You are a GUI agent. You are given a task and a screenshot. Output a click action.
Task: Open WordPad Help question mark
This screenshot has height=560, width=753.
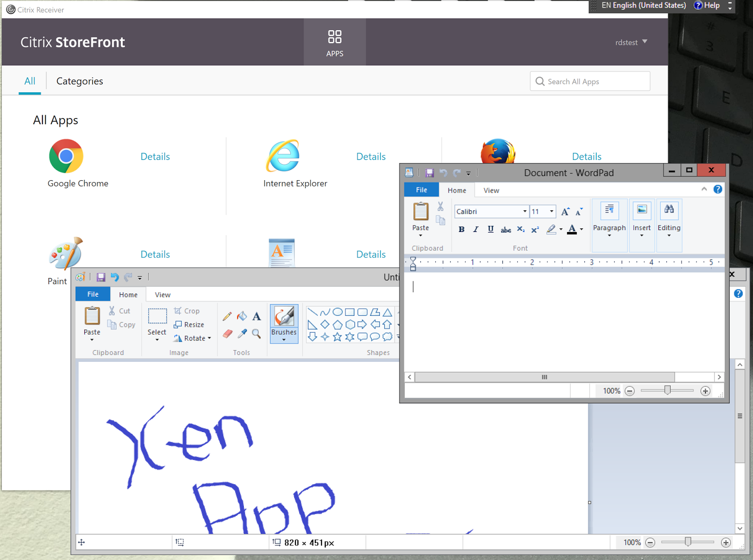pyautogui.click(x=718, y=189)
